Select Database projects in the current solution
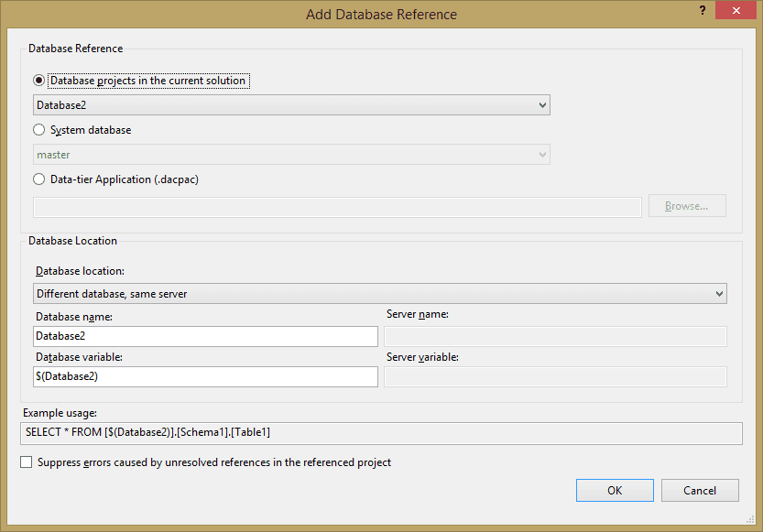 [38, 80]
